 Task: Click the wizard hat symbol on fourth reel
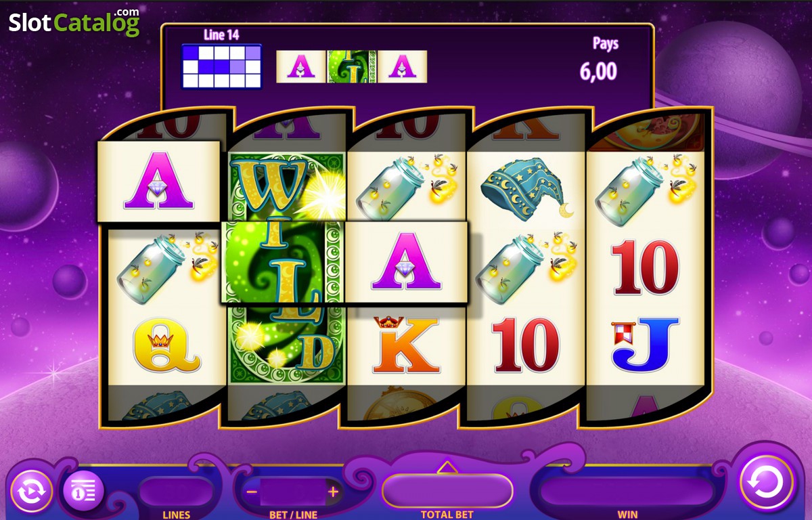point(527,188)
